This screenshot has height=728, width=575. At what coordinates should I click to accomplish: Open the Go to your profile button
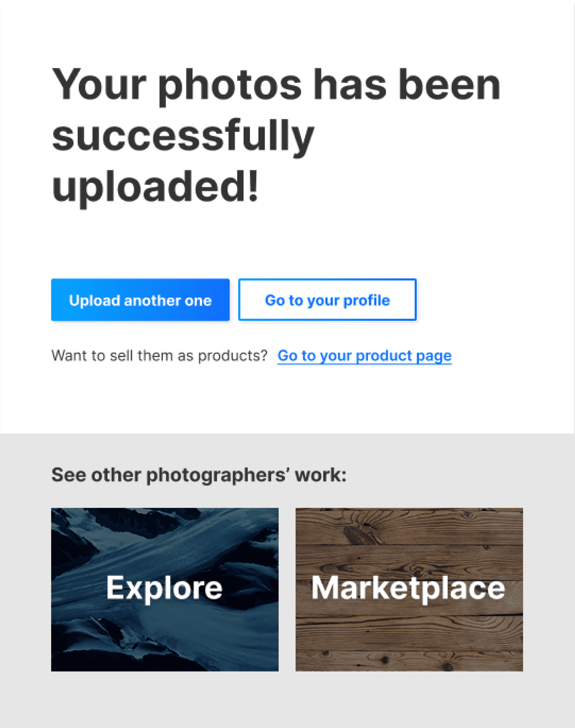coord(327,300)
